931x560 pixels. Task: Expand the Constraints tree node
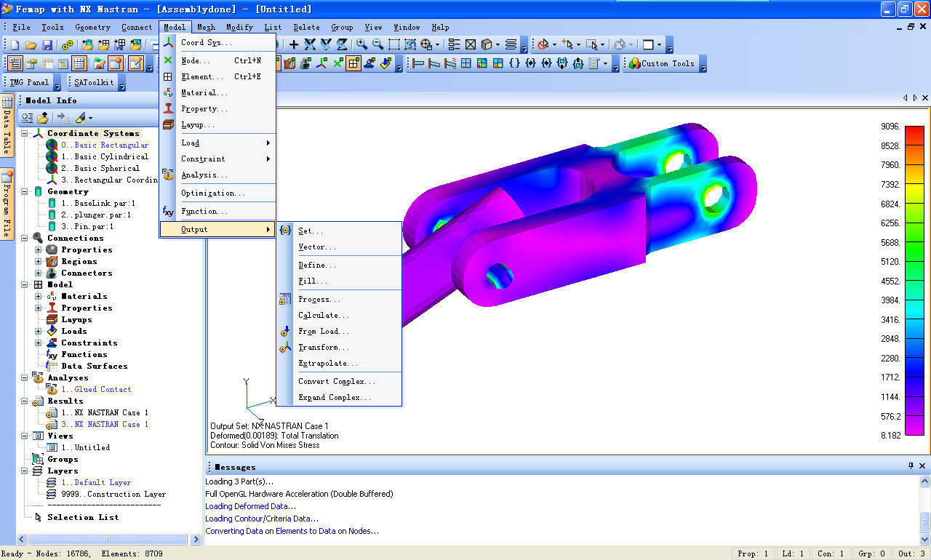point(39,343)
